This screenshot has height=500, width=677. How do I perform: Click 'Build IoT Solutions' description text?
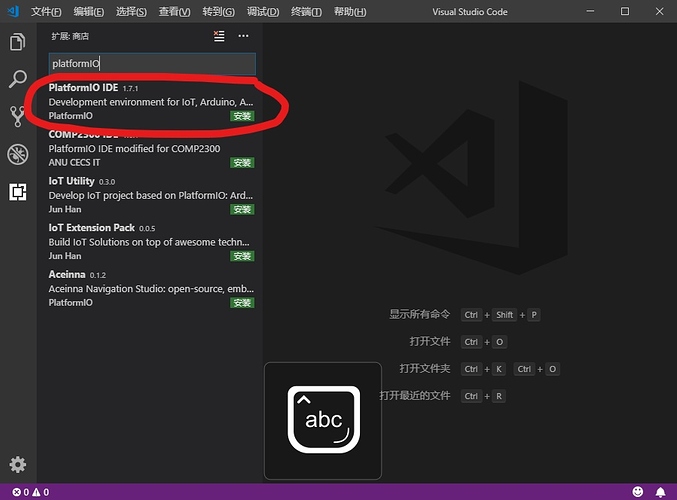(149, 242)
